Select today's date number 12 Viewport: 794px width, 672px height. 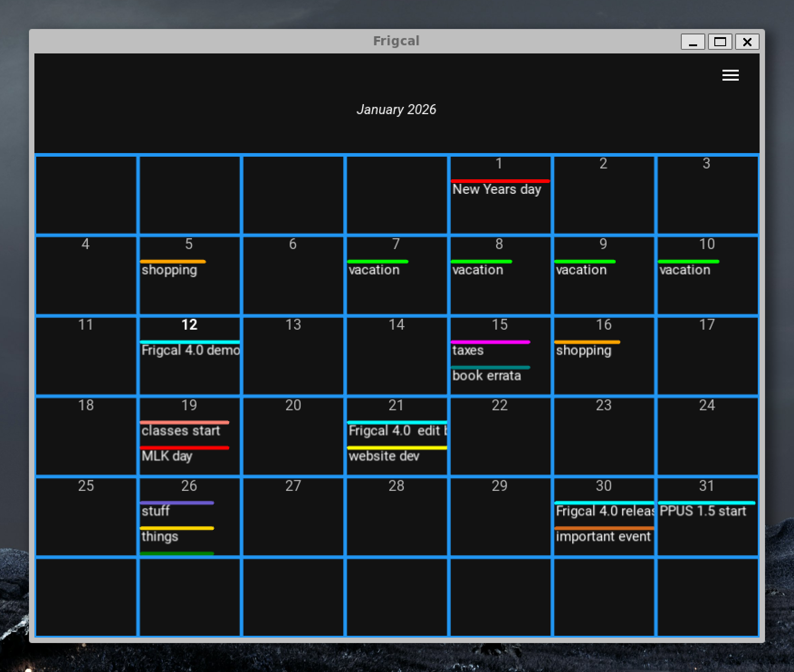click(x=189, y=325)
